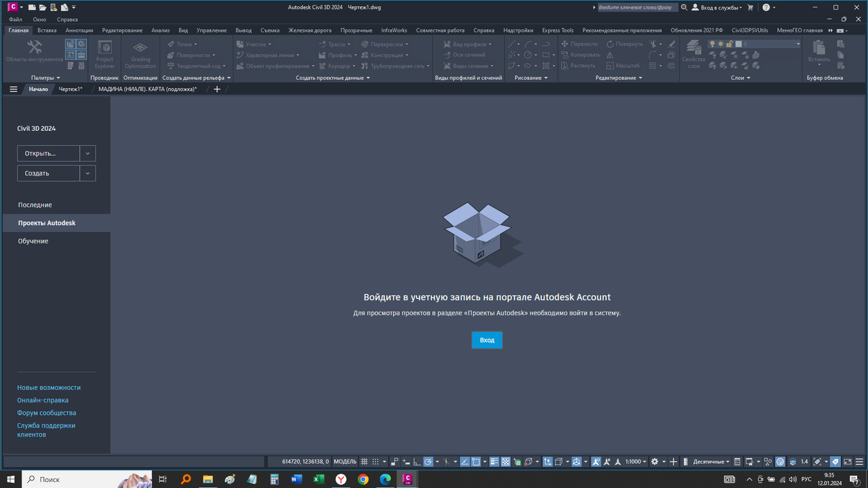Switch to the Аннотации ribbon tab

point(79,30)
